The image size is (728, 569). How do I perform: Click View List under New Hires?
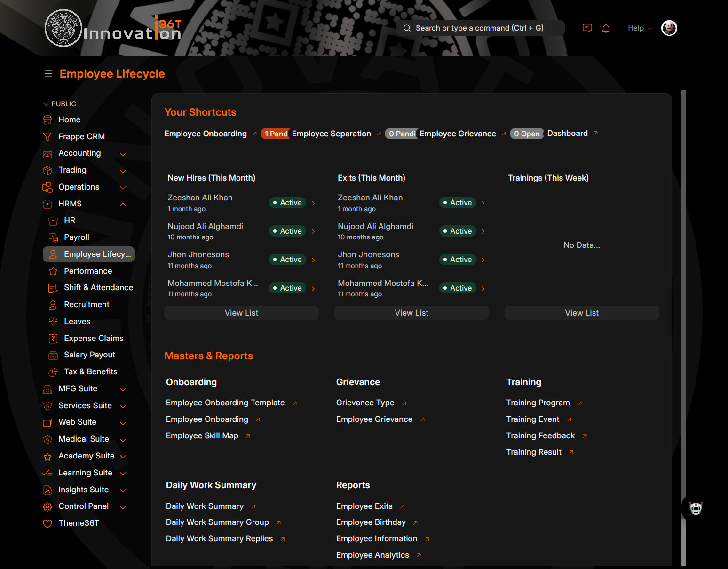point(241,313)
